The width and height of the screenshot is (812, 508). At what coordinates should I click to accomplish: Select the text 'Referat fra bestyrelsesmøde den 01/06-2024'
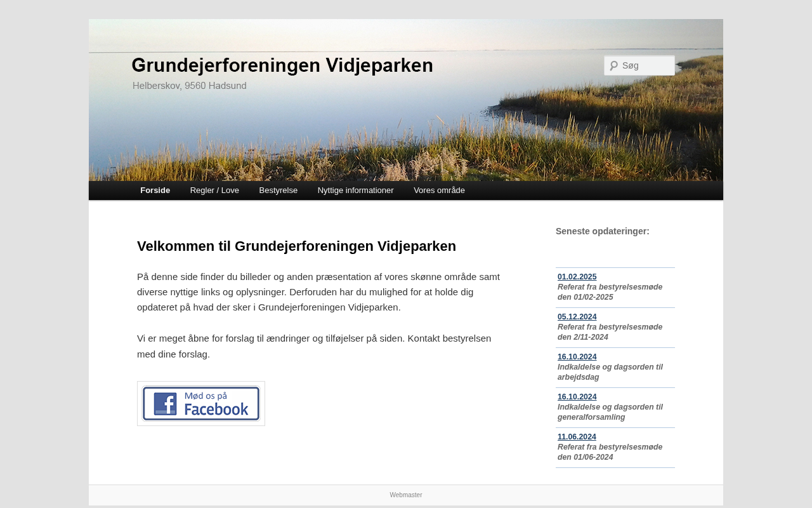[x=610, y=452]
